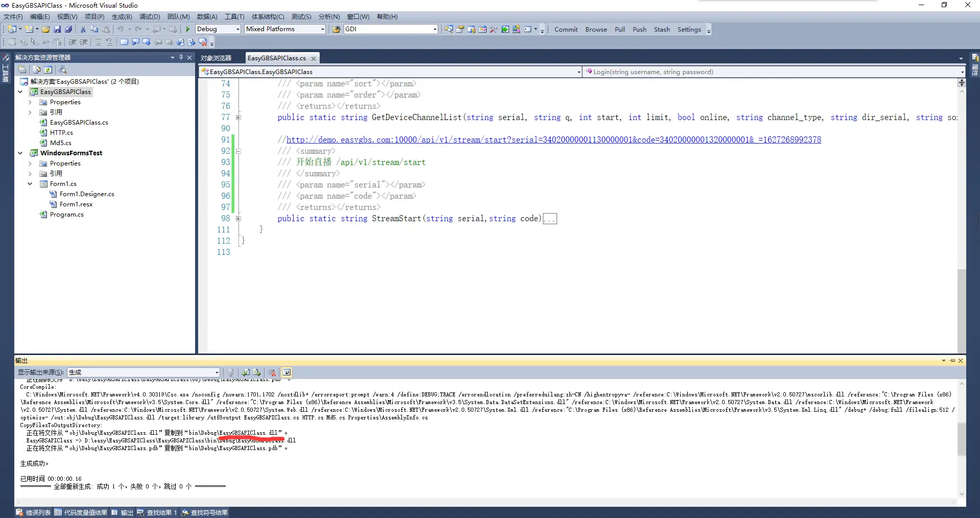Click Show All Files in Solution Explorer
The image size is (980, 518).
click(37, 69)
